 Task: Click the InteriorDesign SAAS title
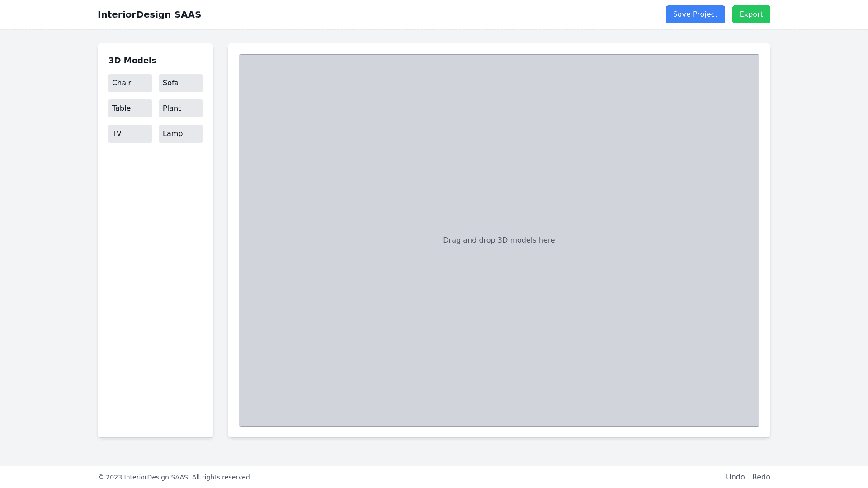pos(149,14)
